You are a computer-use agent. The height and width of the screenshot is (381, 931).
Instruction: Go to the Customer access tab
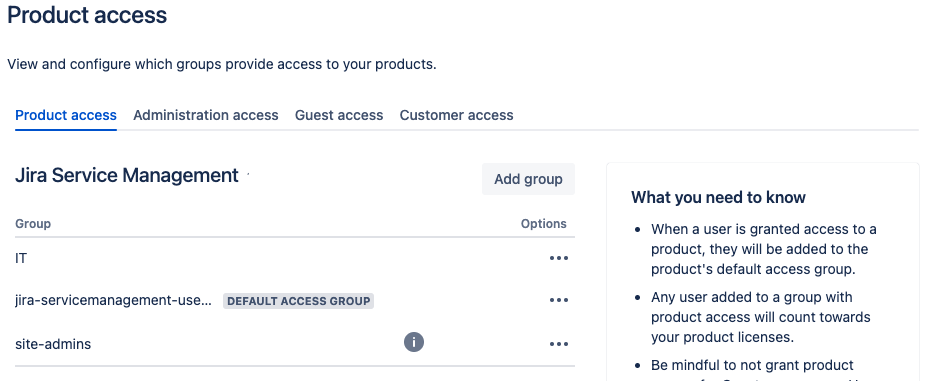point(456,115)
